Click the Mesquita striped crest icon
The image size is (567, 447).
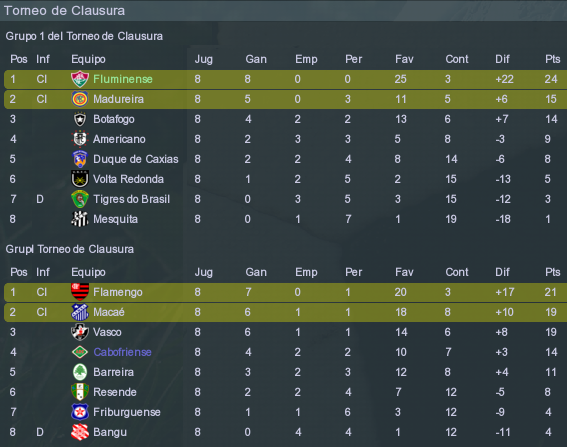[80, 219]
